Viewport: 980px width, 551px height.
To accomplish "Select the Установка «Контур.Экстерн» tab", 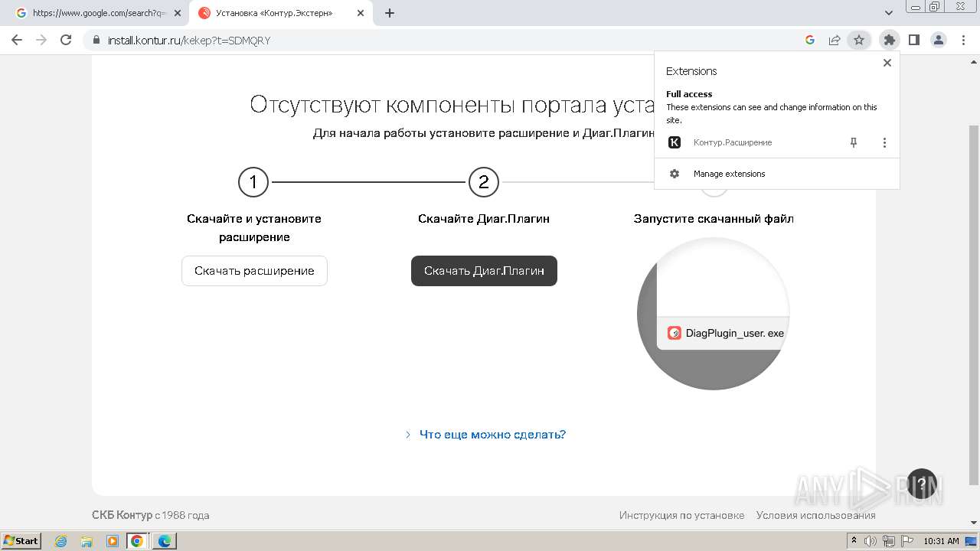I will [x=280, y=13].
